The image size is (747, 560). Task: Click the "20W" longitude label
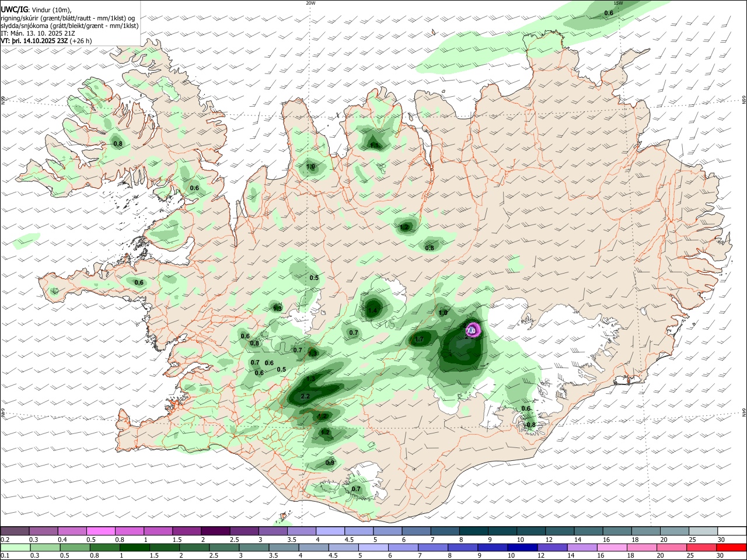pyautogui.click(x=310, y=3)
